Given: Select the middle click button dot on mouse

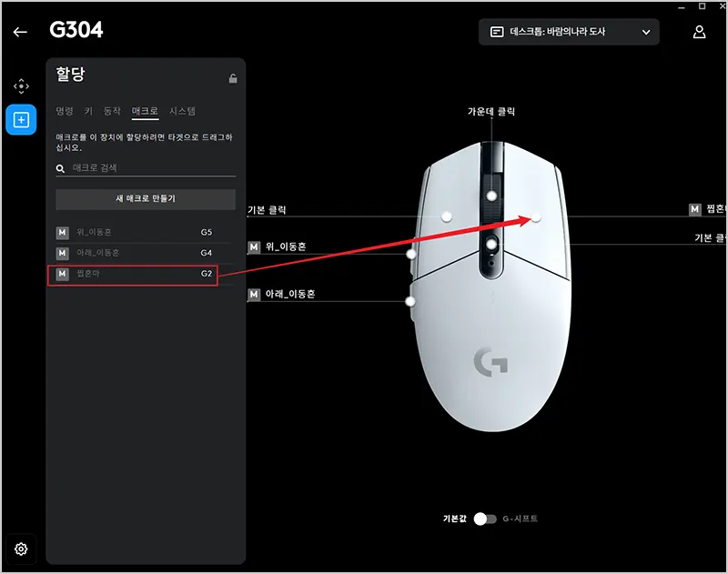Looking at the screenshot, I should tap(491, 196).
